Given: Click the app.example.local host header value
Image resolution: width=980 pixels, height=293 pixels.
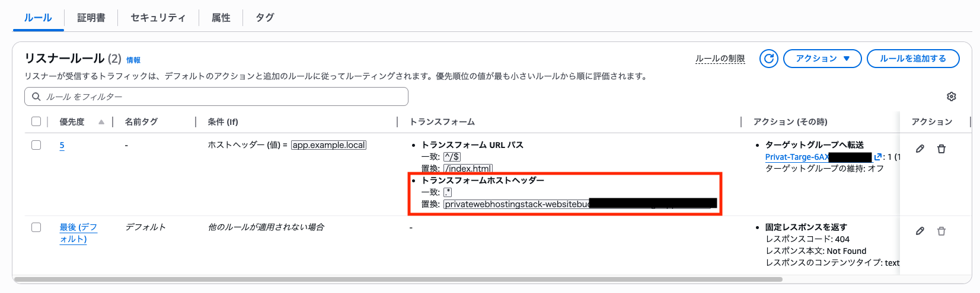Looking at the screenshot, I should pyautogui.click(x=329, y=145).
